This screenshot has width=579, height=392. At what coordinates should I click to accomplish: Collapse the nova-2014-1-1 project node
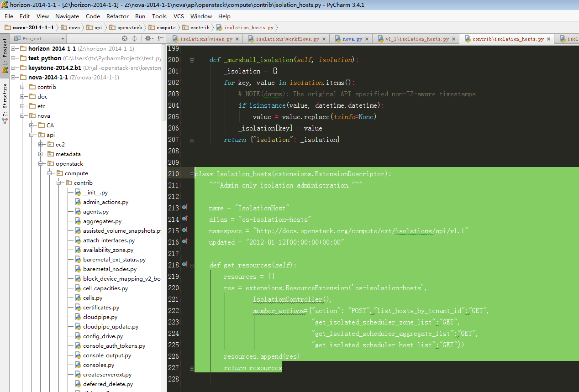point(14,78)
